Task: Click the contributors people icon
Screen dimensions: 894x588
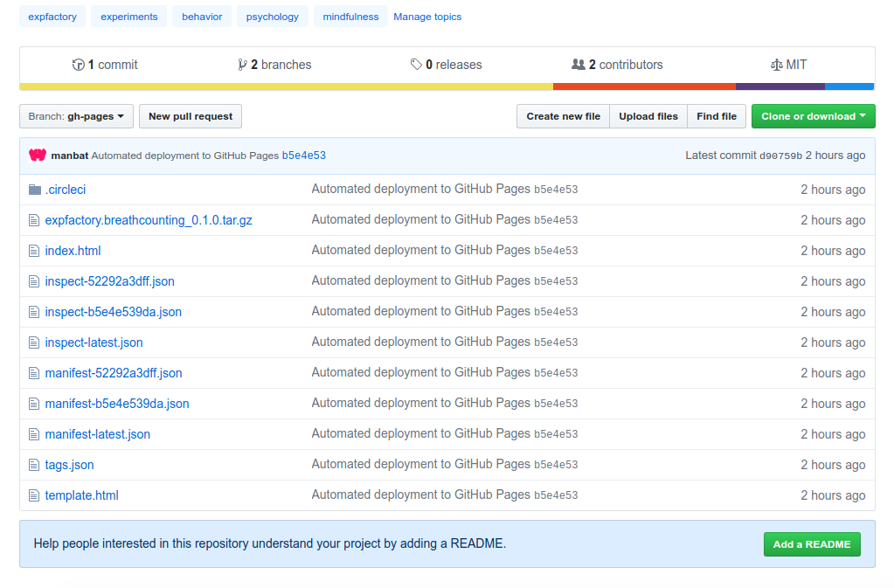Action: (579, 65)
